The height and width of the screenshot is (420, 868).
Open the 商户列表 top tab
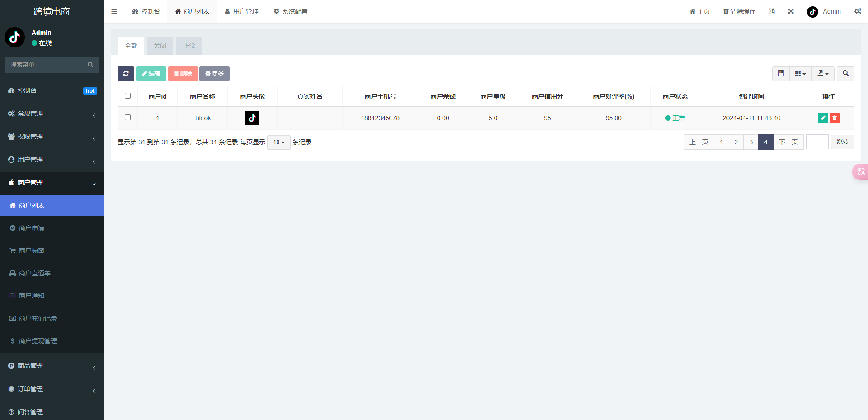coord(192,11)
